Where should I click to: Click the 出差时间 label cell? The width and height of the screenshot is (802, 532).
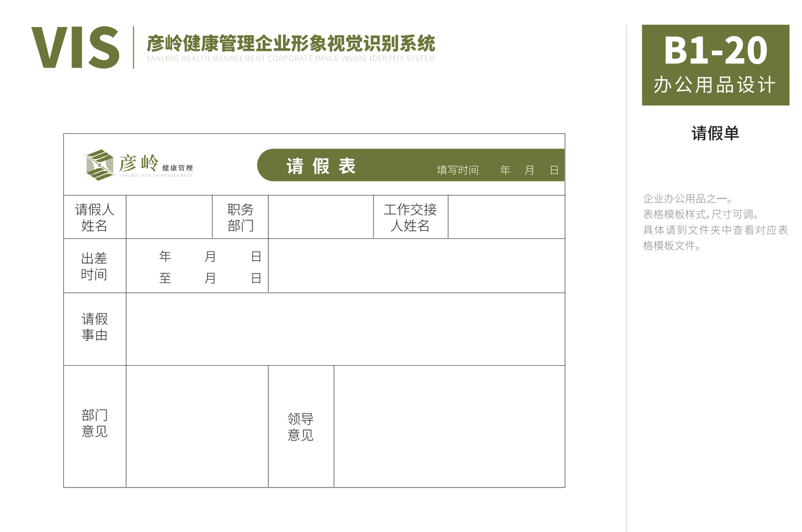click(95, 266)
